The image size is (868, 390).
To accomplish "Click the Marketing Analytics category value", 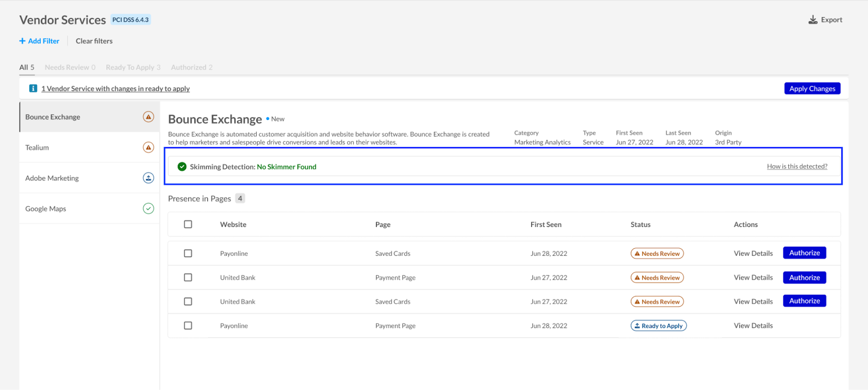I will pos(542,142).
